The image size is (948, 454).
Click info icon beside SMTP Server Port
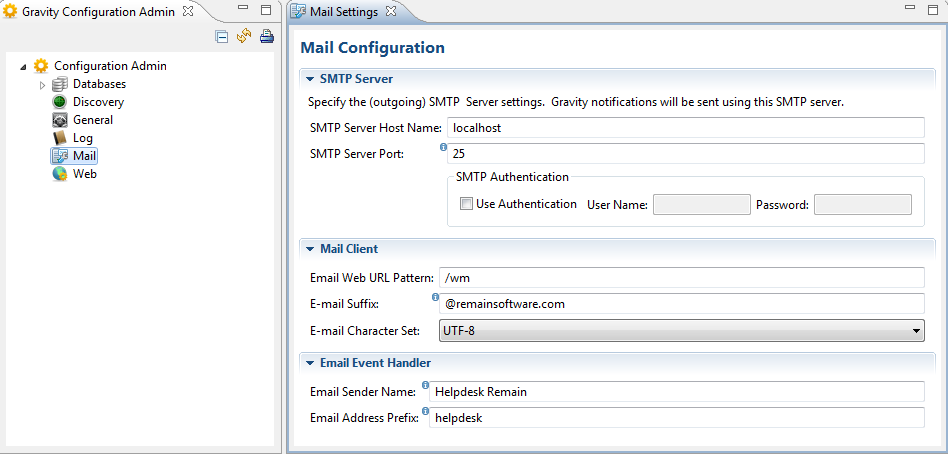pyautogui.click(x=443, y=148)
